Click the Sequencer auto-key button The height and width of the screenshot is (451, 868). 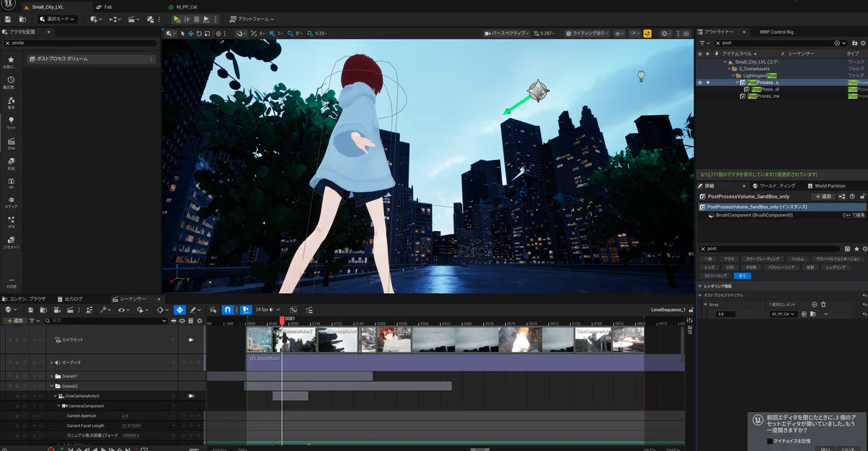coord(179,310)
